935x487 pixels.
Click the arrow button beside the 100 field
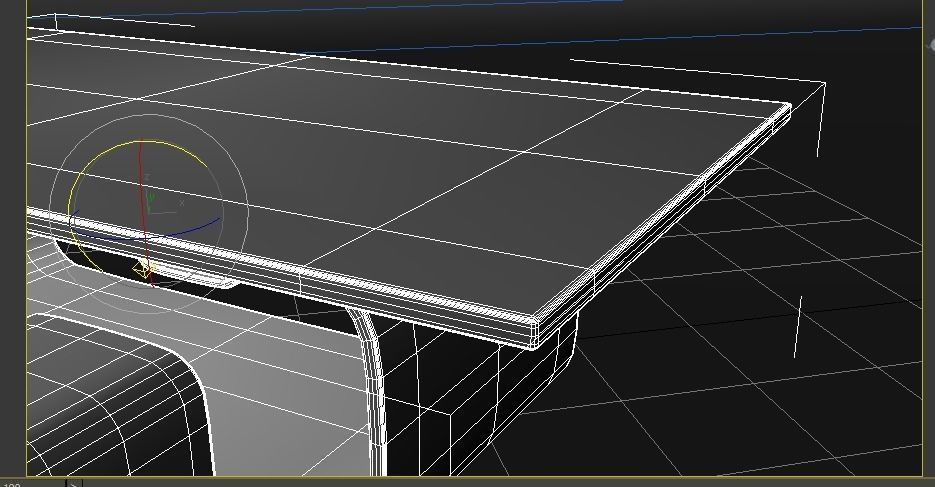pyautogui.click(x=74, y=482)
